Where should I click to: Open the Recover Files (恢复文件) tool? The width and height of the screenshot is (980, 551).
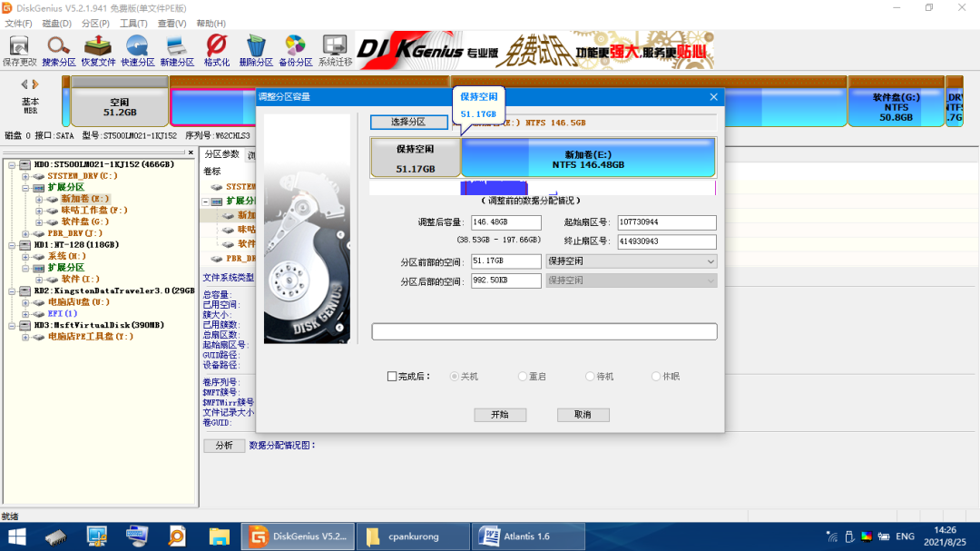pos(98,51)
